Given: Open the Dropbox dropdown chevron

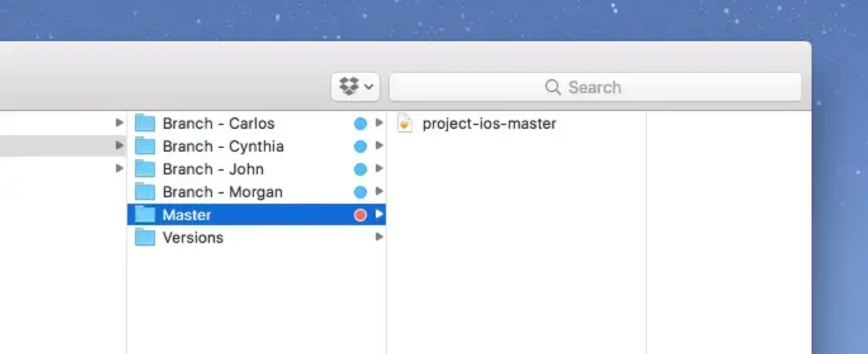Looking at the screenshot, I should pos(369,87).
